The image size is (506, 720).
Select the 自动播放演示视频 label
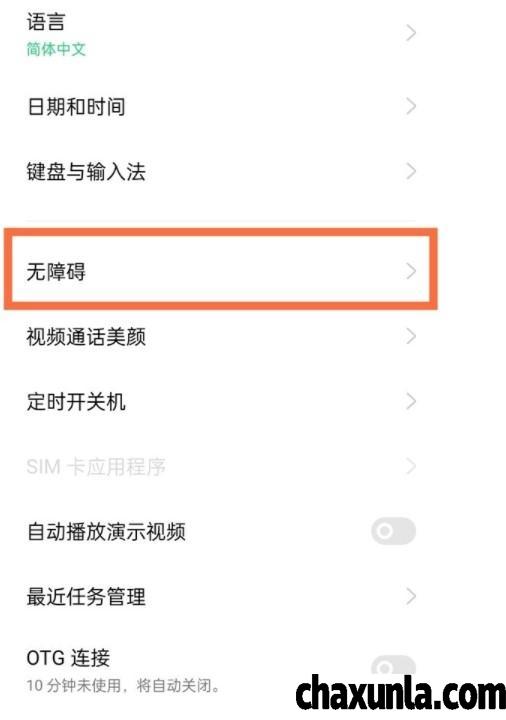(x=107, y=532)
